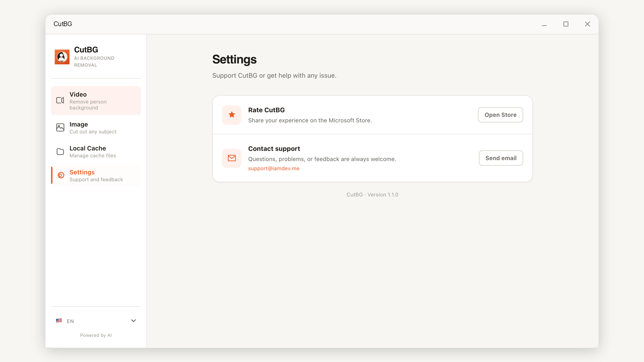Open Local Cache section label
The height and width of the screenshot is (362, 644).
coord(88,148)
